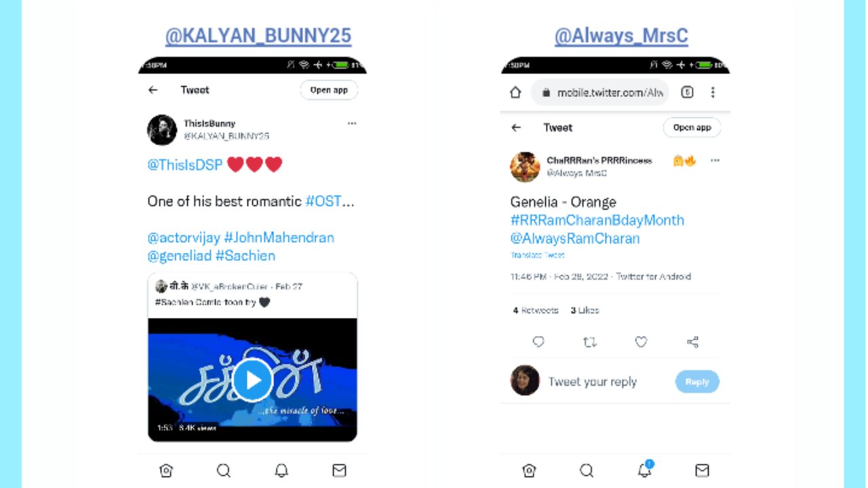Share the Genelia - Orange tweet
The width and height of the screenshot is (868, 488).
coord(692,342)
